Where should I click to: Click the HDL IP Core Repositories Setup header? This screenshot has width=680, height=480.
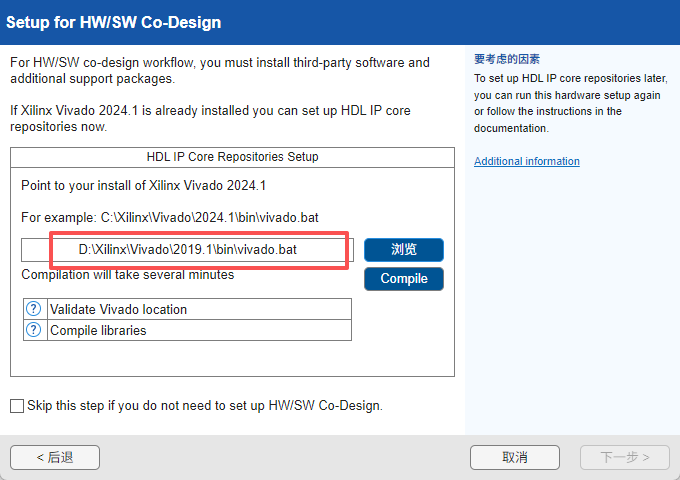[232, 157]
